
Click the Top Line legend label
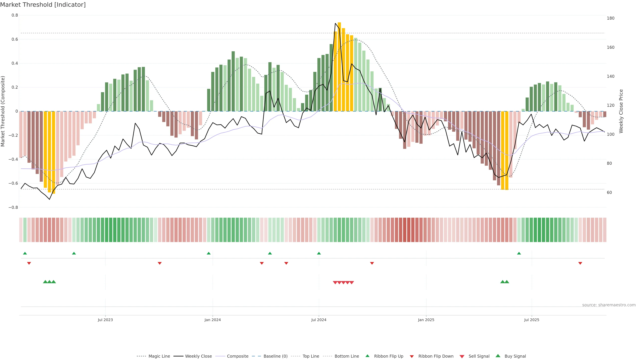(x=311, y=356)
